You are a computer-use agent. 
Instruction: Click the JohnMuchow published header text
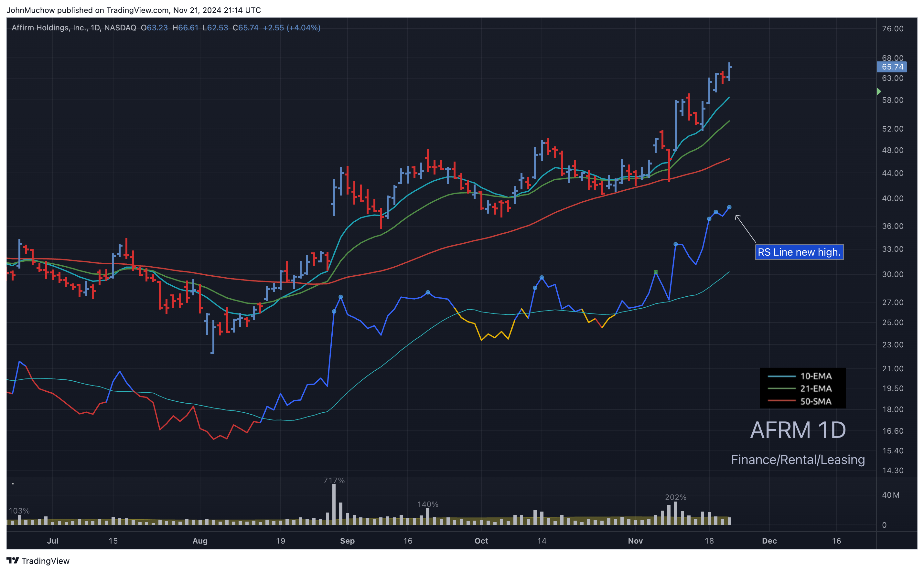[x=134, y=10]
